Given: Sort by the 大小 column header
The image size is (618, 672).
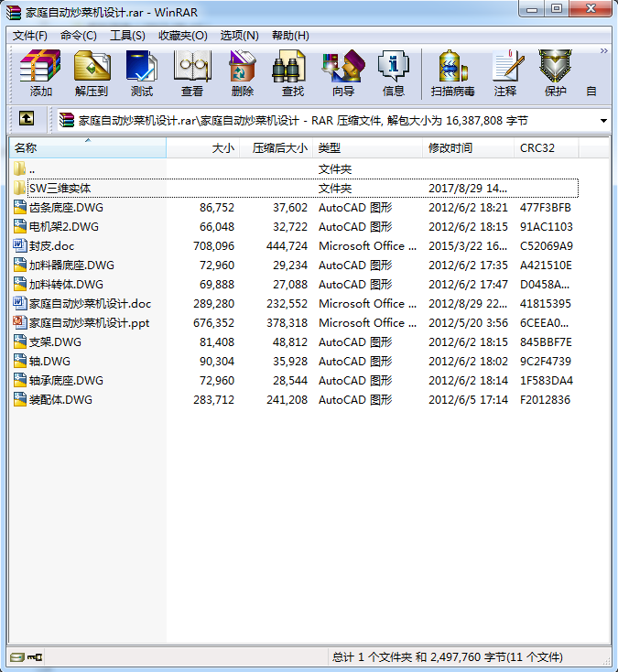Looking at the screenshot, I should pos(202,147).
